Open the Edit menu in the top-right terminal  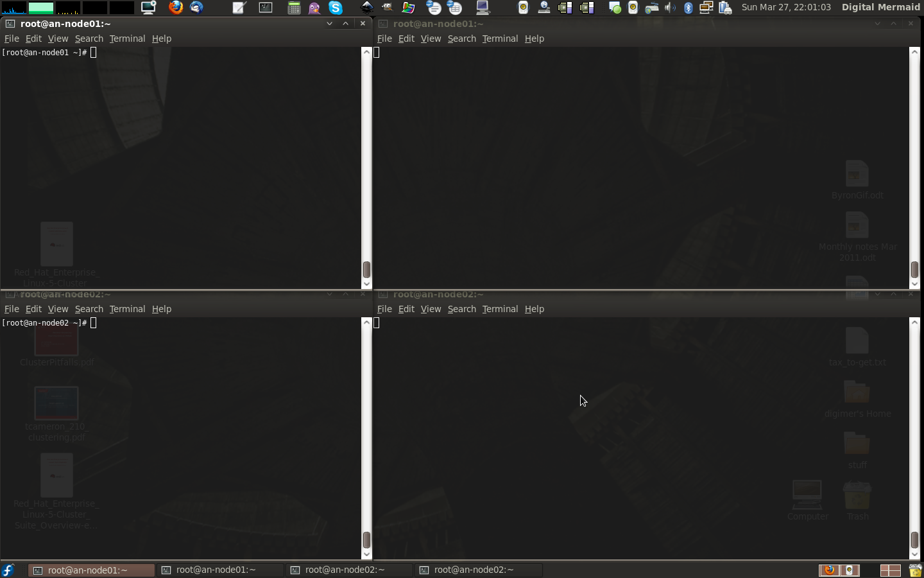click(x=406, y=39)
